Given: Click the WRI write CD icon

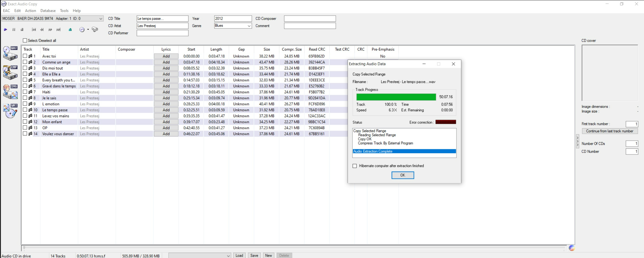Looking at the screenshot, I should (x=10, y=111).
